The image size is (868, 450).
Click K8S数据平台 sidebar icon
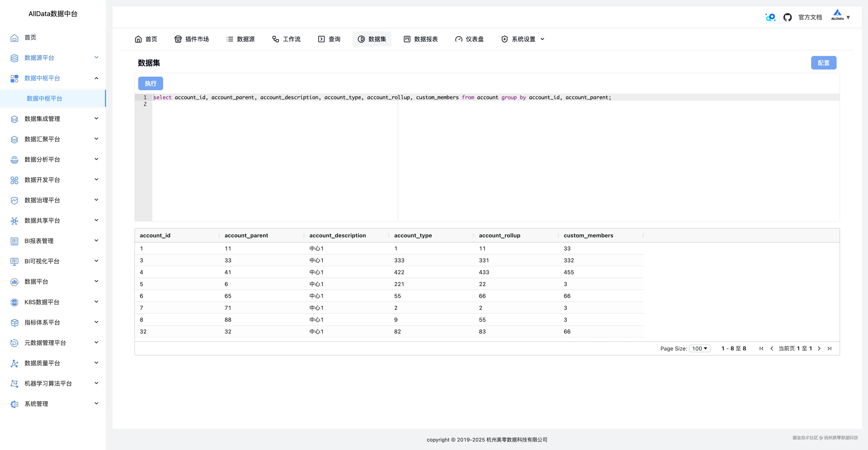[14, 302]
